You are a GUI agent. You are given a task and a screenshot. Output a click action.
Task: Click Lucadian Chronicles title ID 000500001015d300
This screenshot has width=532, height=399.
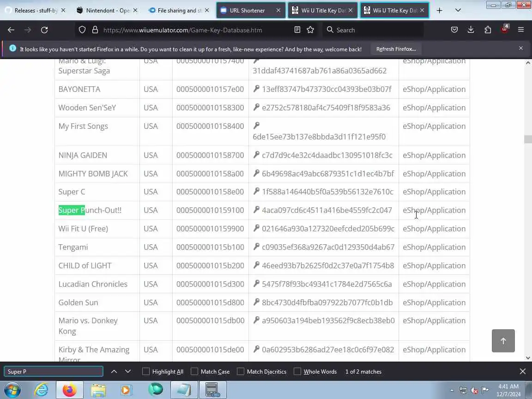pyautogui.click(x=210, y=284)
